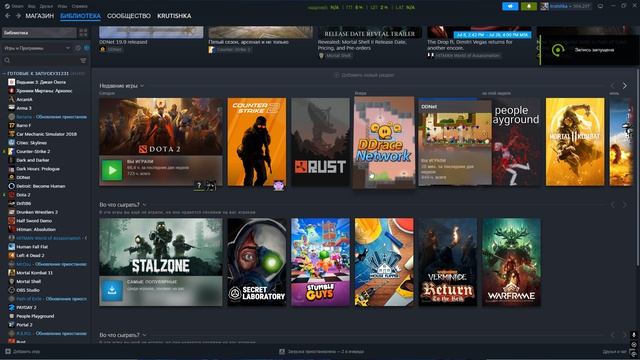Click the Library home button in sidebar
Viewport: 640px width, 360px height.
click(x=39, y=33)
